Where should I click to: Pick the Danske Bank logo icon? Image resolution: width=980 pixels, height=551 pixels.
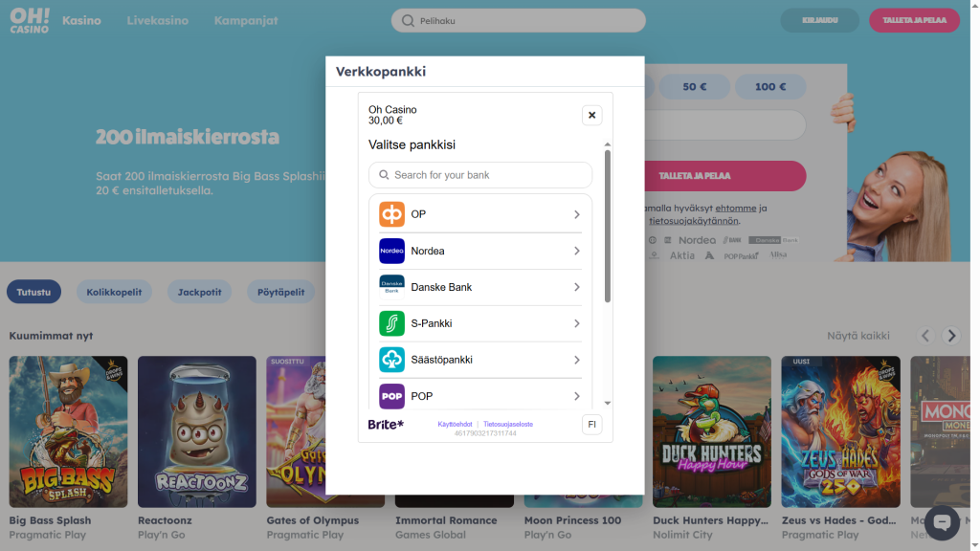(391, 287)
